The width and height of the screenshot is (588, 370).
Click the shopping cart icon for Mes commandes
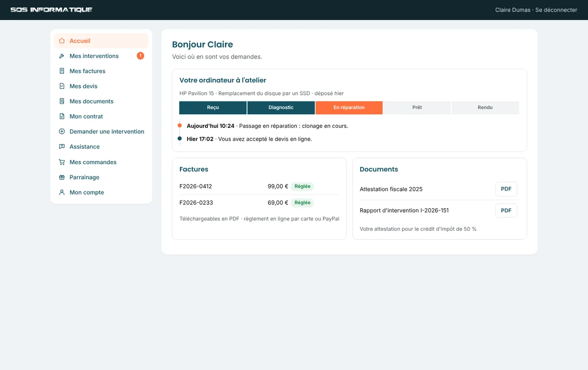[x=62, y=162]
